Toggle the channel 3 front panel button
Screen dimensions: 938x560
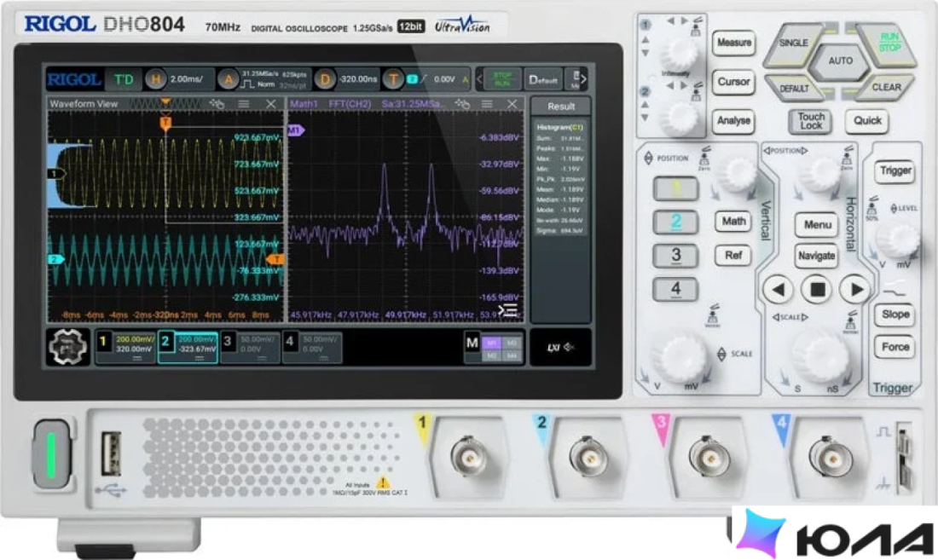pyautogui.click(x=675, y=256)
